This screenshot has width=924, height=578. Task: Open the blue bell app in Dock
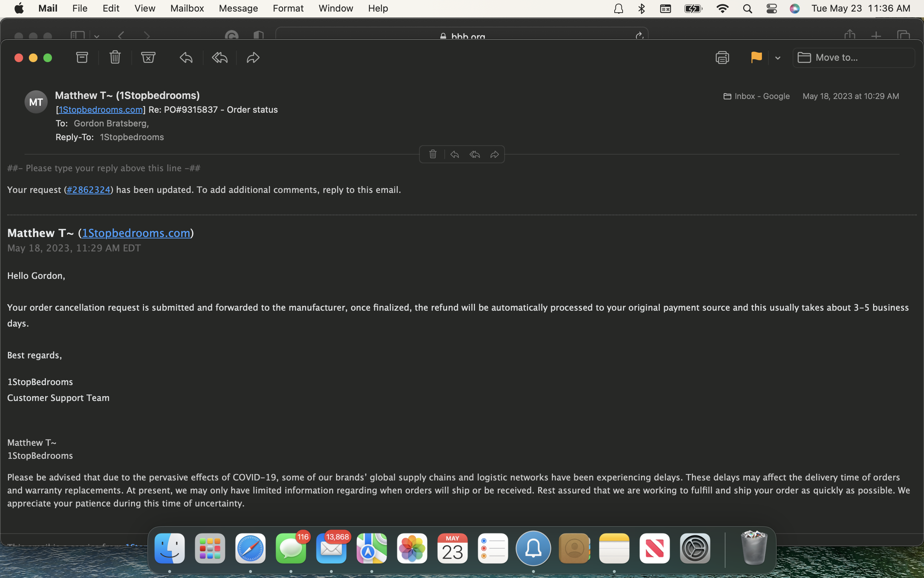pyautogui.click(x=533, y=548)
